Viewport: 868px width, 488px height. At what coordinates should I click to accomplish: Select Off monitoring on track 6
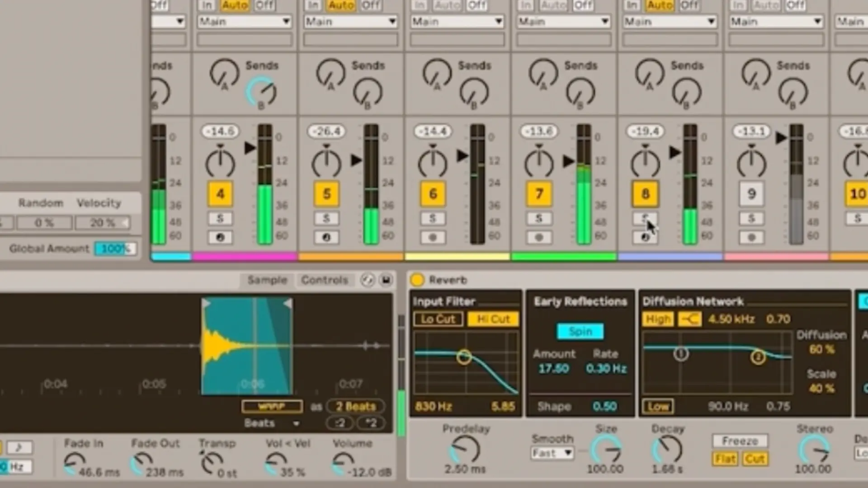[476, 5]
